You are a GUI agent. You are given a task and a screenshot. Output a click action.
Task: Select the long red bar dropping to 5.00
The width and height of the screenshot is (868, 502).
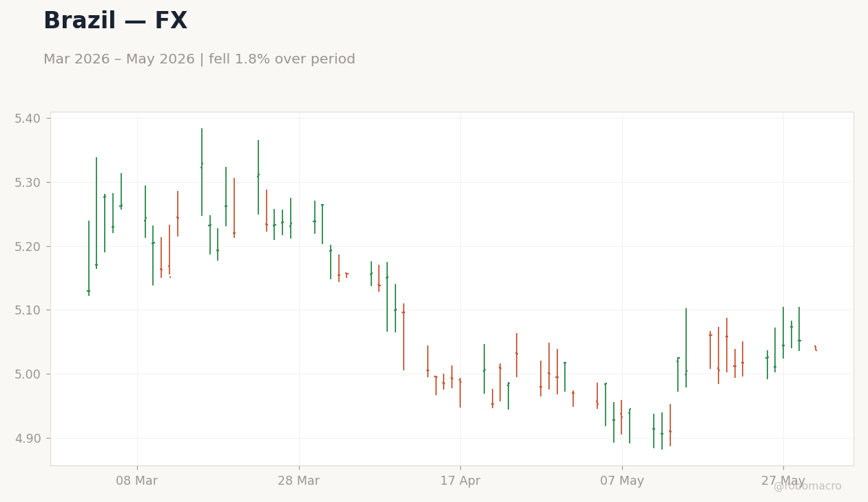coord(404,337)
